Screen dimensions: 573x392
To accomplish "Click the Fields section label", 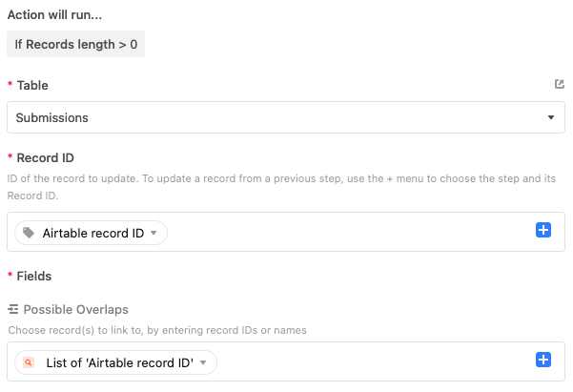I will click(34, 276).
